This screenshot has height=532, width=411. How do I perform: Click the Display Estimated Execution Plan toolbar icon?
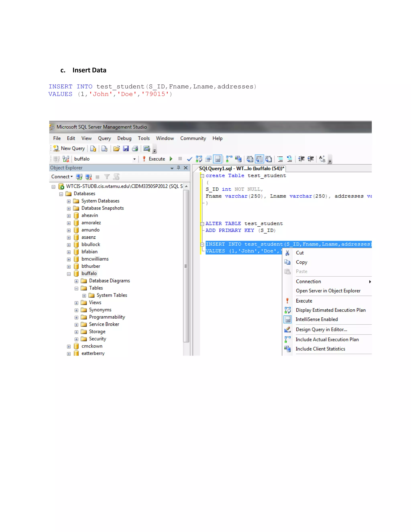click(x=199, y=159)
